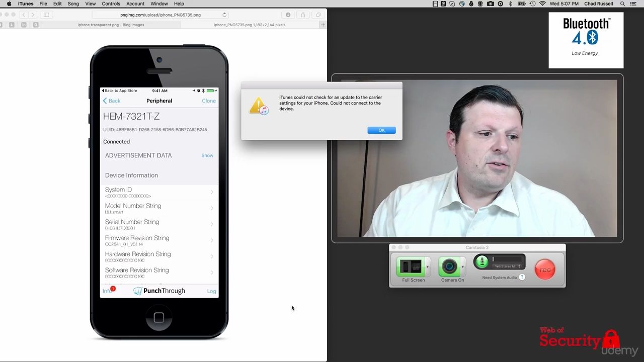Click the 'L' favorites icon in Safari
644x362 pixels.
pyautogui.click(x=12, y=25)
